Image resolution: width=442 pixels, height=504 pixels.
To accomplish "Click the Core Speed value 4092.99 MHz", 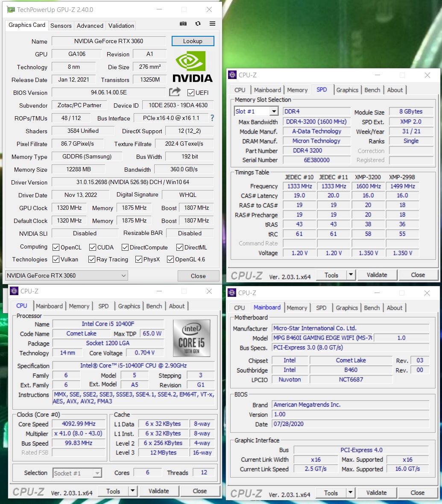I will pos(79,424).
